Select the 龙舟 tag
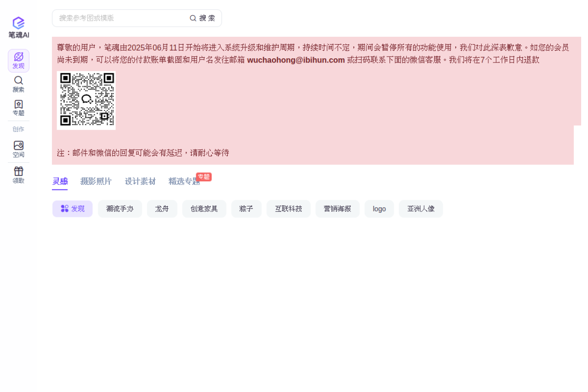Viewport: 588px width, 392px height. [x=162, y=209]
